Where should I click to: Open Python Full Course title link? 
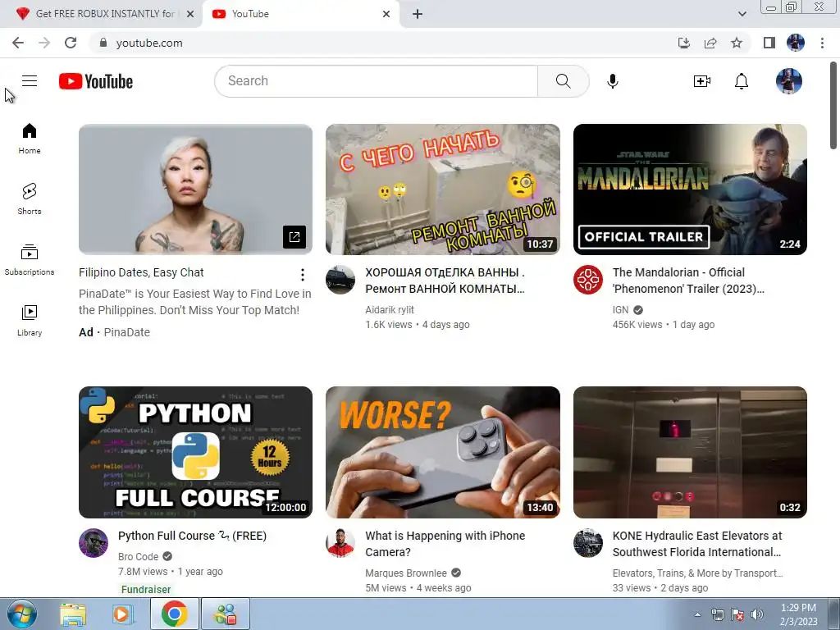192,536
